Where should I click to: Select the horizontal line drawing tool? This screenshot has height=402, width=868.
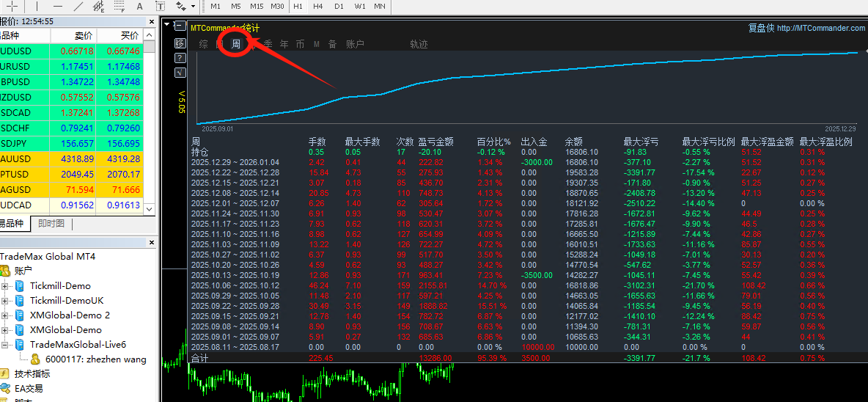coord(58,6)
